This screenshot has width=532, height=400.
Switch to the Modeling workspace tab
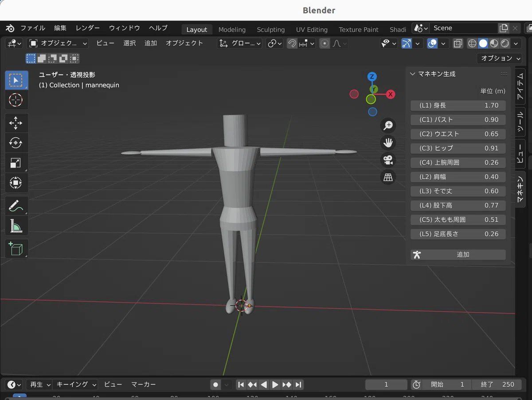coord(232,30)
